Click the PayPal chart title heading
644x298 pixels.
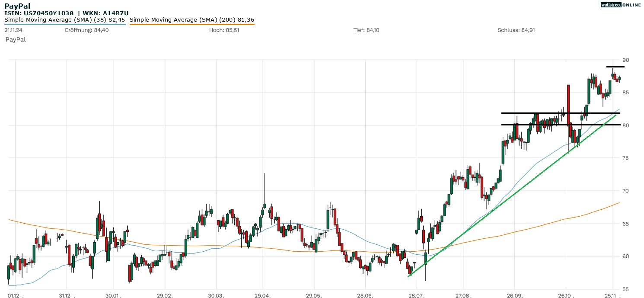(x=17, y=6)
